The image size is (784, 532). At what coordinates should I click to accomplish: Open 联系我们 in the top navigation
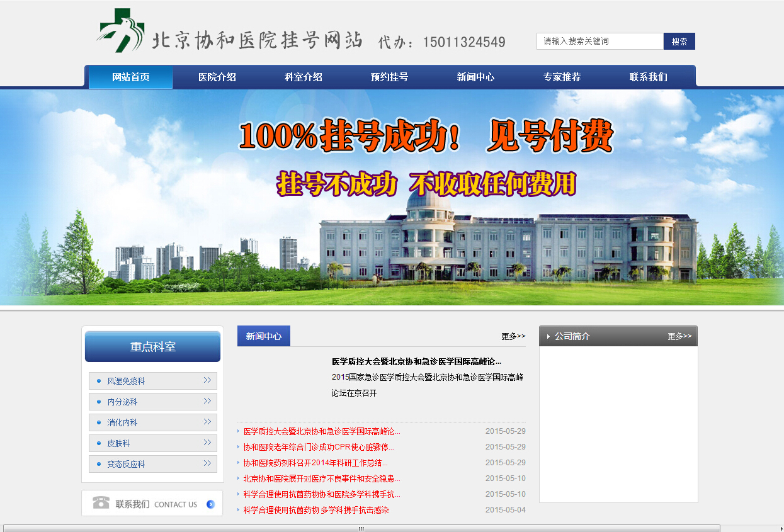649,77
